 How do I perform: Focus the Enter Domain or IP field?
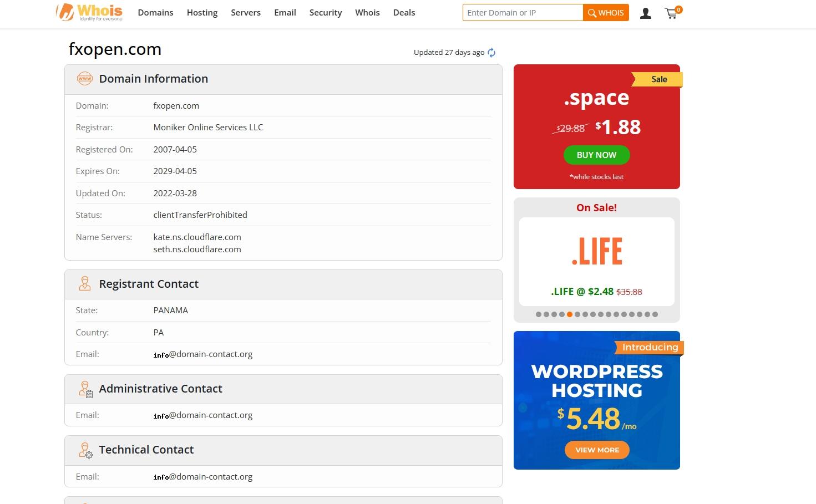click(x=523, y=13)
